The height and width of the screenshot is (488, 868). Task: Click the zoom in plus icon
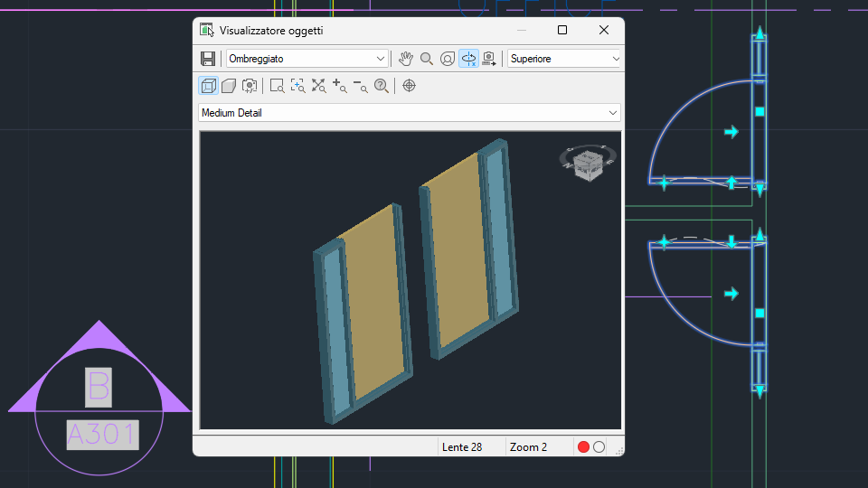coord(340,86)
